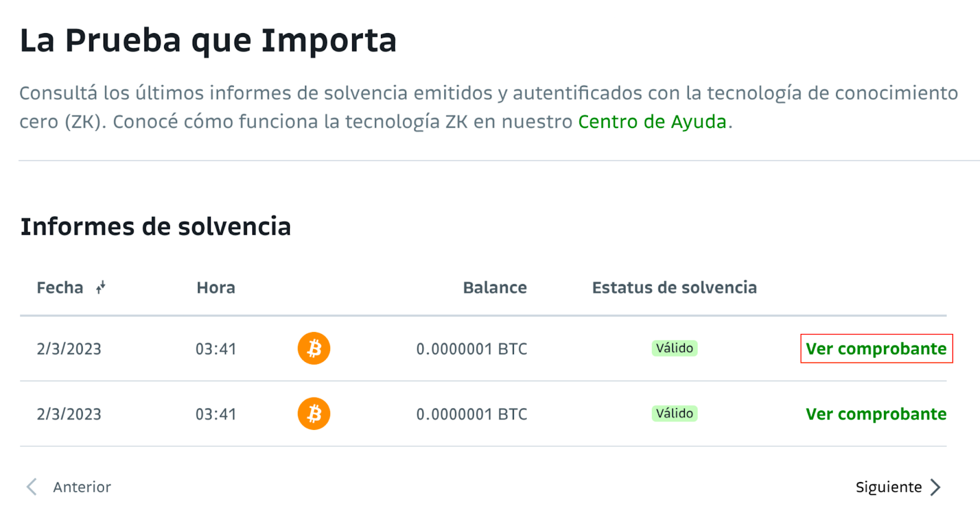Click the Válido badge in first row
Viewport: 980px width, 528px height.
coord(674,348)
